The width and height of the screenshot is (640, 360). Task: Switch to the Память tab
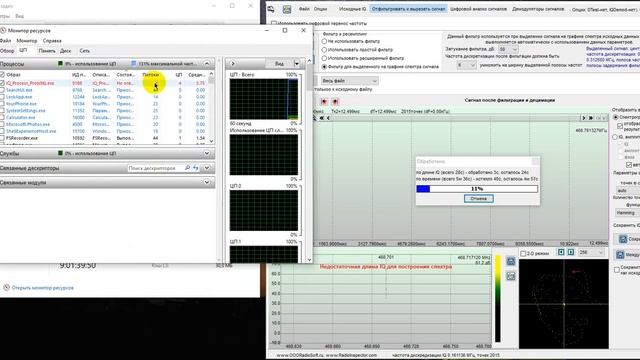pos(47,51)
